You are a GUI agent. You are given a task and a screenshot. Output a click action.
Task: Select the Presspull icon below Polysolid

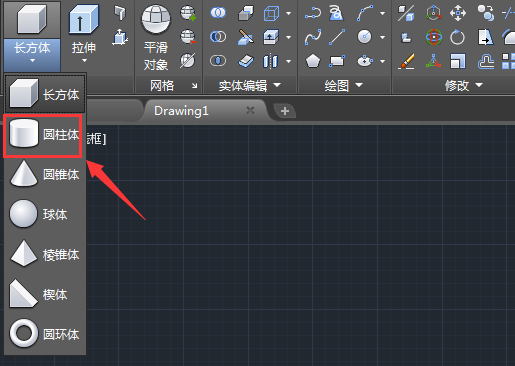point(120,37)
